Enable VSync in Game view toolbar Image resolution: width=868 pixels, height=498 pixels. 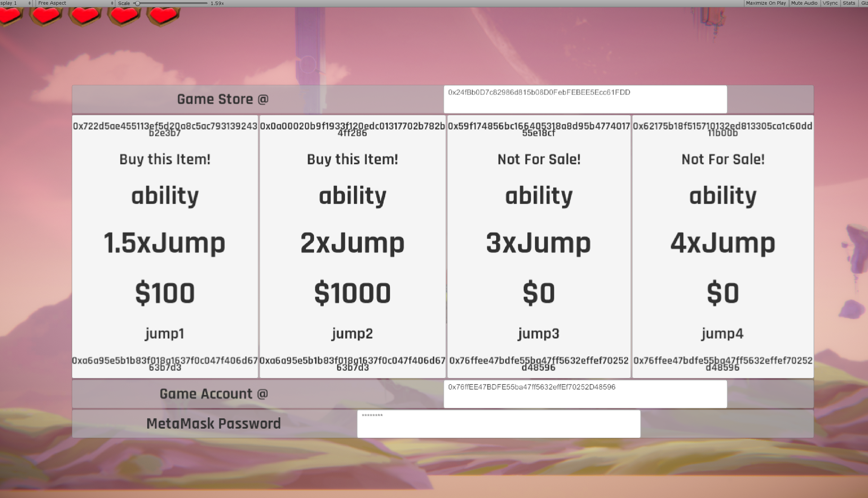830,3
